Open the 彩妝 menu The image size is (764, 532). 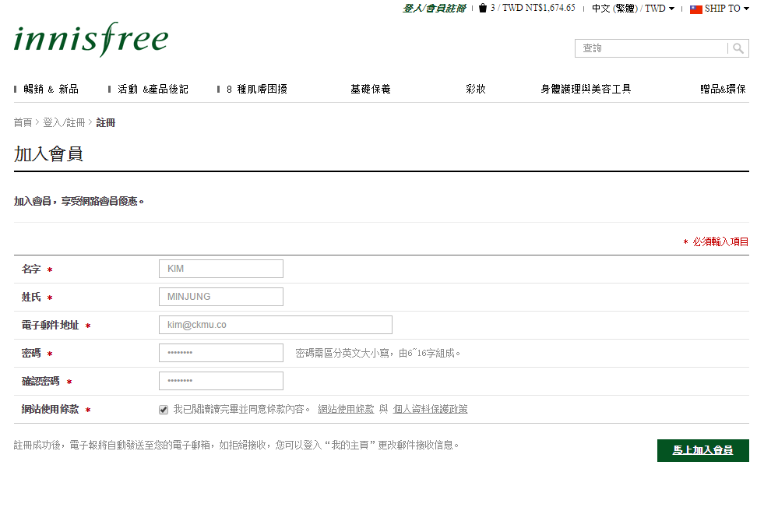pos(476,89)
